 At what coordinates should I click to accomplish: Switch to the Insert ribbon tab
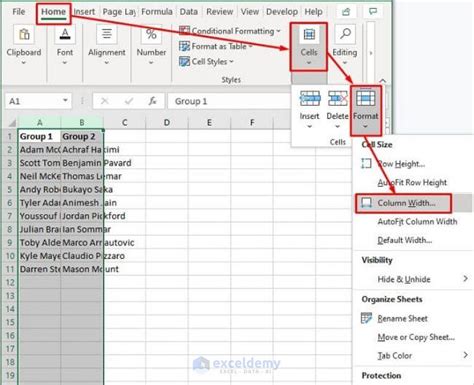point(84,12)
